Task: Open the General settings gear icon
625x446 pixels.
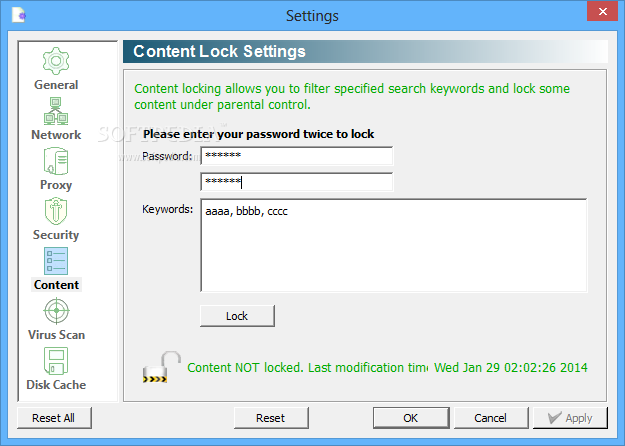Action: (x=56, y=61)
